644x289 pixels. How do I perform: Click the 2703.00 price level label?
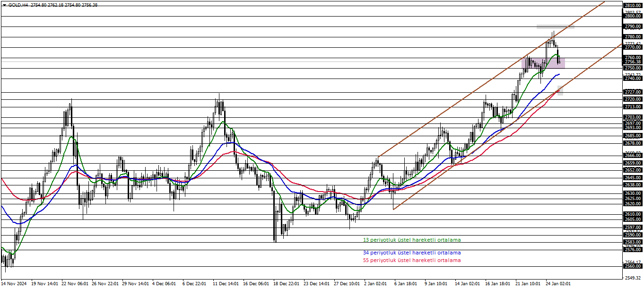[633, 117]
